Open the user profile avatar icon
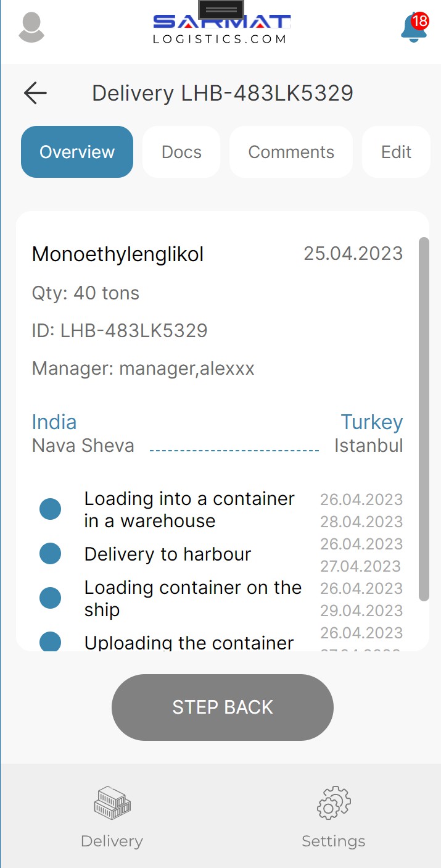The width and height of the screenshot is (441, 868). (31, 28)
